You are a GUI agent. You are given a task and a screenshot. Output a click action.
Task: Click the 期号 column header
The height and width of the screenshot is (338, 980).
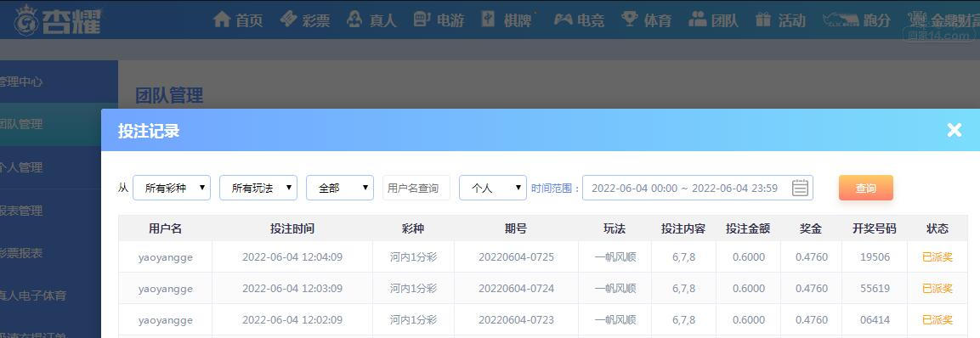tap(516, 228)
